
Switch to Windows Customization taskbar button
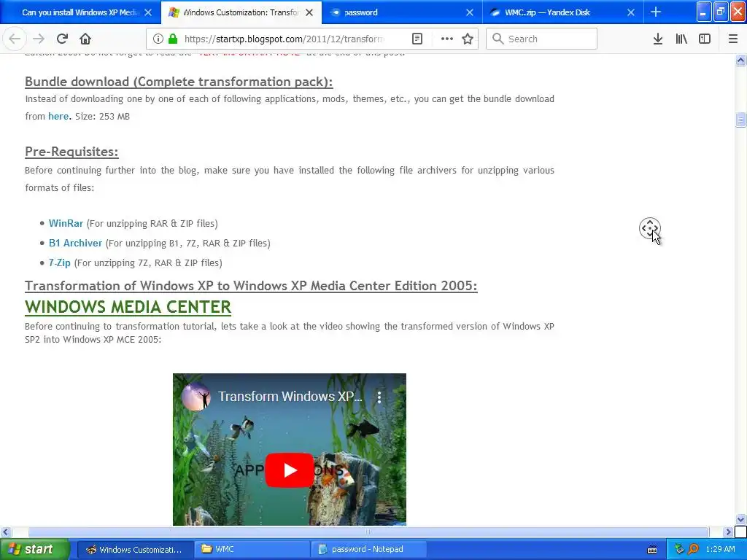click(135, 549)
